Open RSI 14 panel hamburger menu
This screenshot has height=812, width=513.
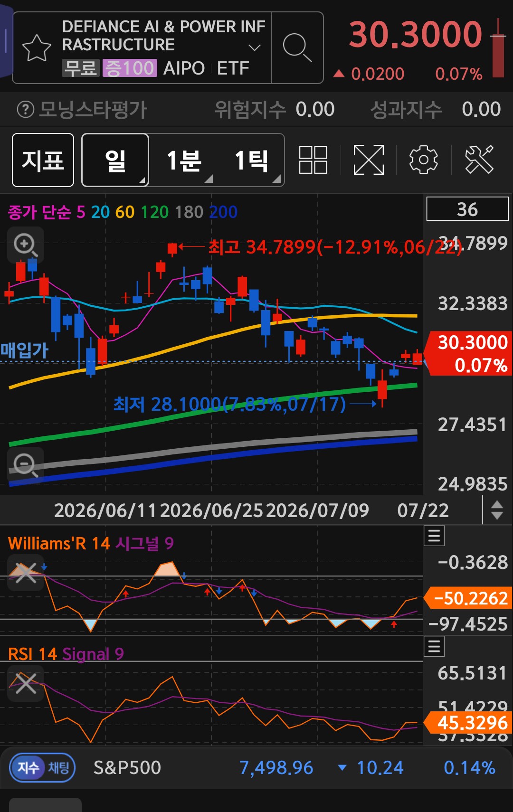click(x=434, y=646)
